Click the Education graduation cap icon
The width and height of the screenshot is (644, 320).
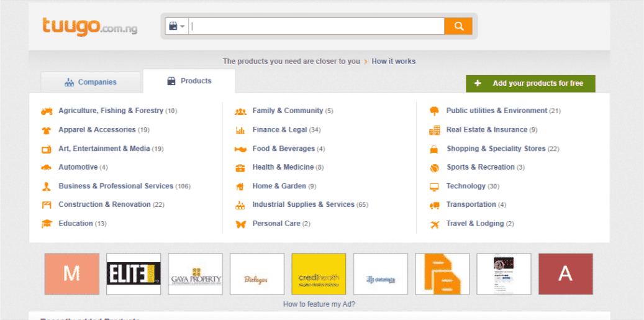pos(47,224)
